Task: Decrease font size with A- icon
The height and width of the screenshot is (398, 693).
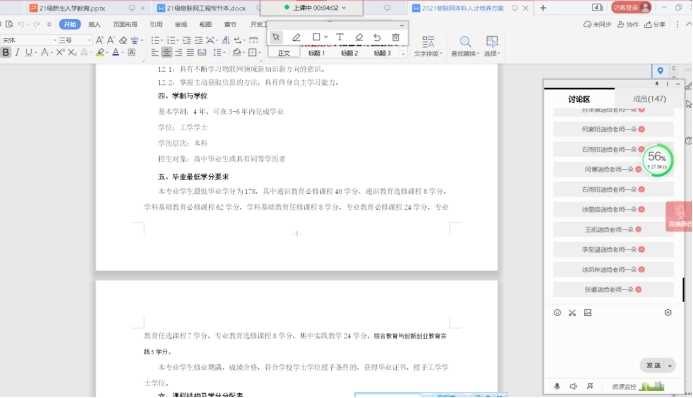Action: pyautogui.click(x=111, y=40)
